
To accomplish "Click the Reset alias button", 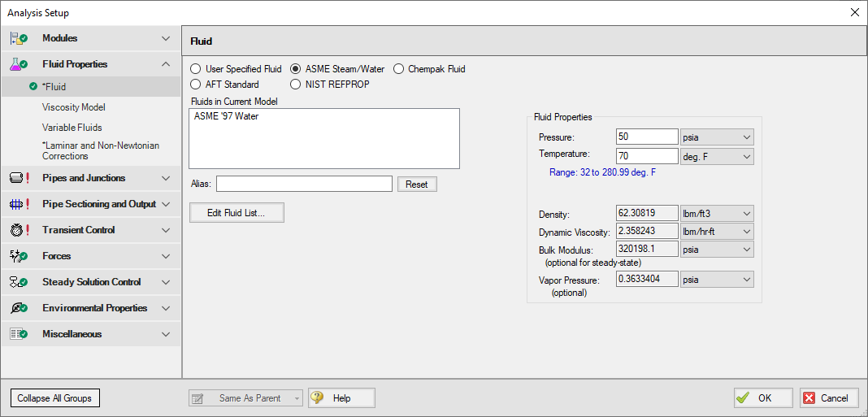I will [417, 185].
